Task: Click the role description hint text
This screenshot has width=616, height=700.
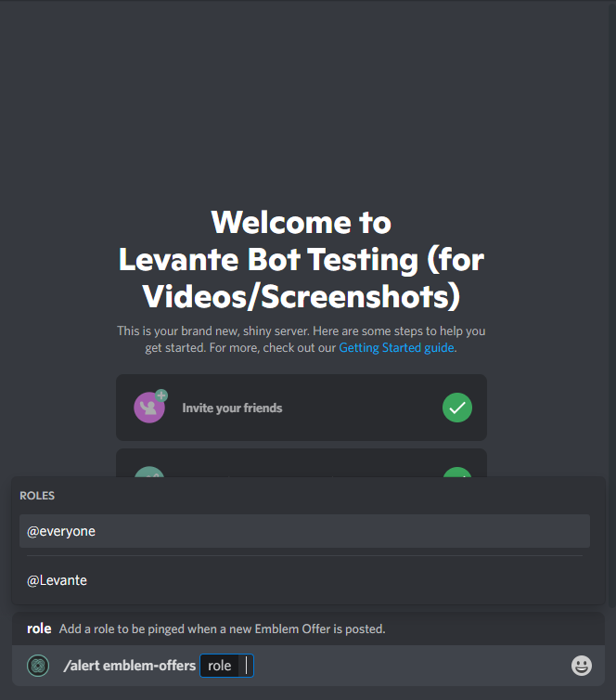Action: pos(222,629)
